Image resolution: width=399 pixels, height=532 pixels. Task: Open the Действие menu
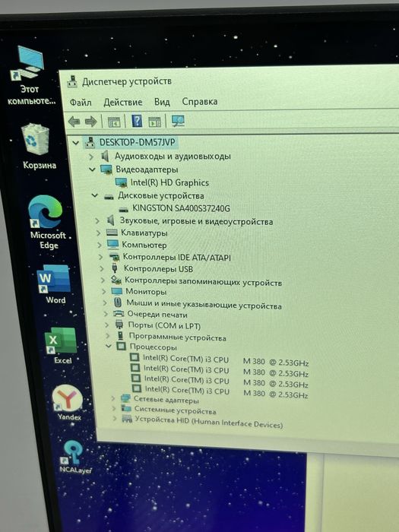coord(123,102)
